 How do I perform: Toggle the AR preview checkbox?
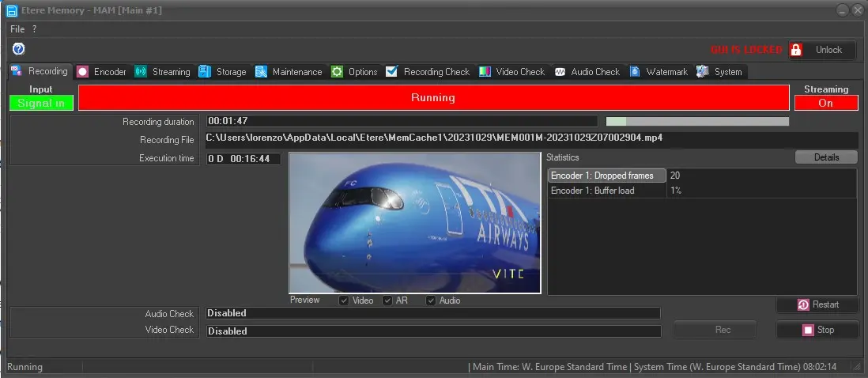point(387,301)
